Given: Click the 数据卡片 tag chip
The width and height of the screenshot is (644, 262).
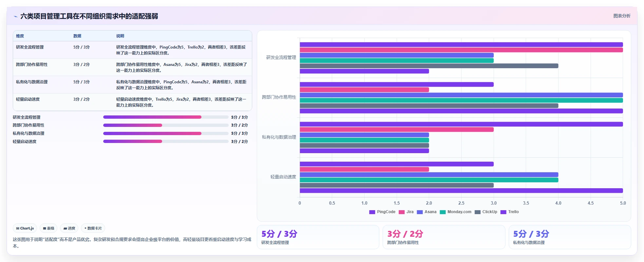Looking at the screenshot, I should 93,228.
